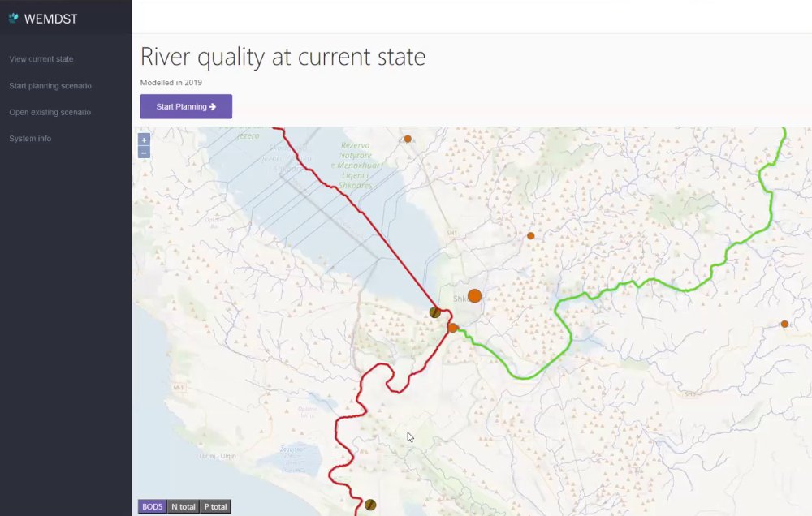Zoom out of the map
This screenshot has height=516, width=812.
click(x=144, y=152)
